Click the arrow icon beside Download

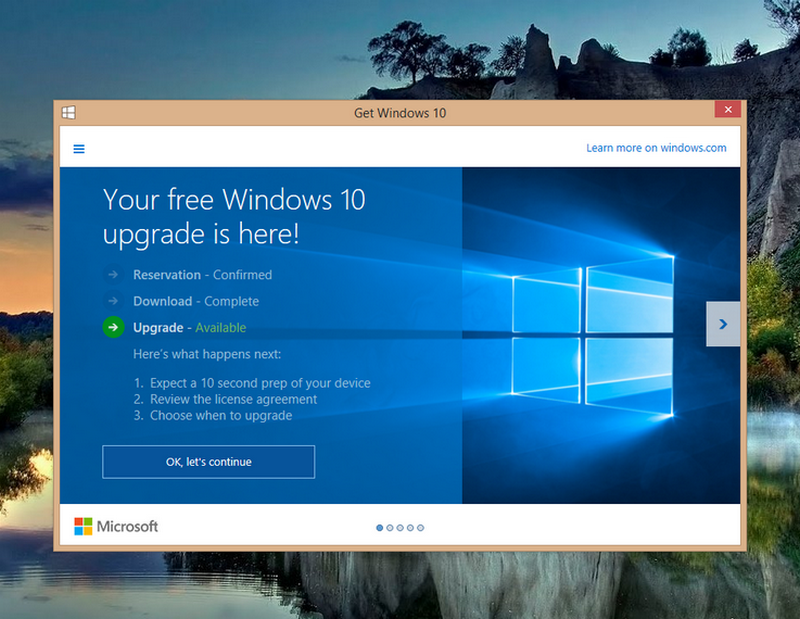coord(113,301)
